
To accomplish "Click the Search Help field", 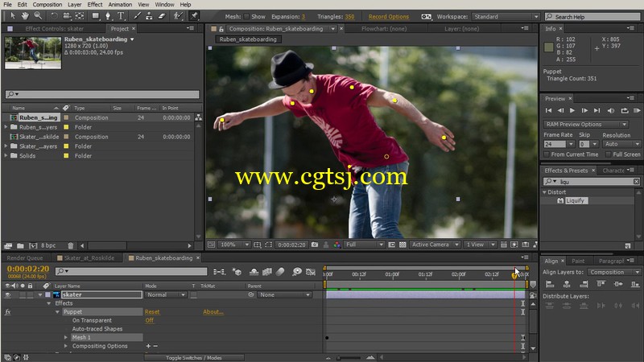I will (592, 17).
